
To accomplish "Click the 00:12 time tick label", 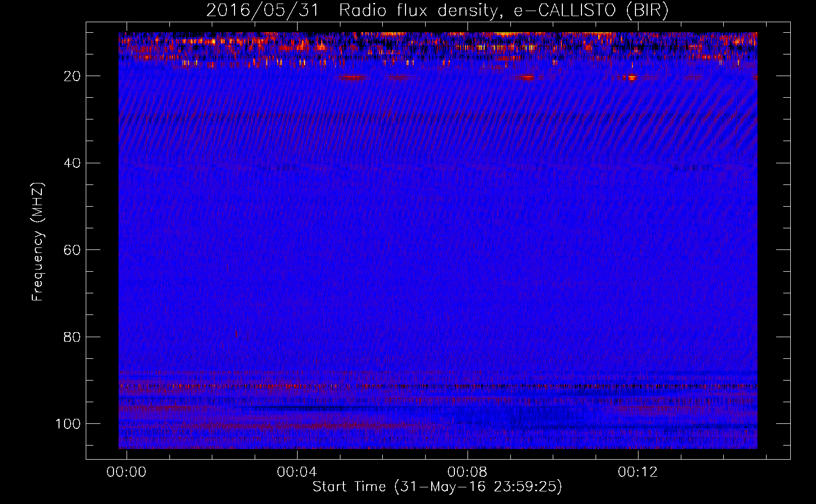I will pyautogui.click(x=638, y=472).
